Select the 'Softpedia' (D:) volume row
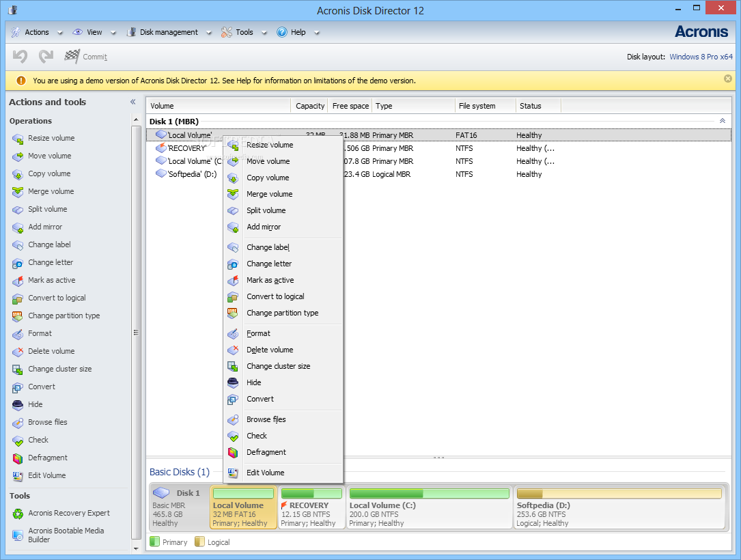The image size is (741, 560). tap(438, 174)
